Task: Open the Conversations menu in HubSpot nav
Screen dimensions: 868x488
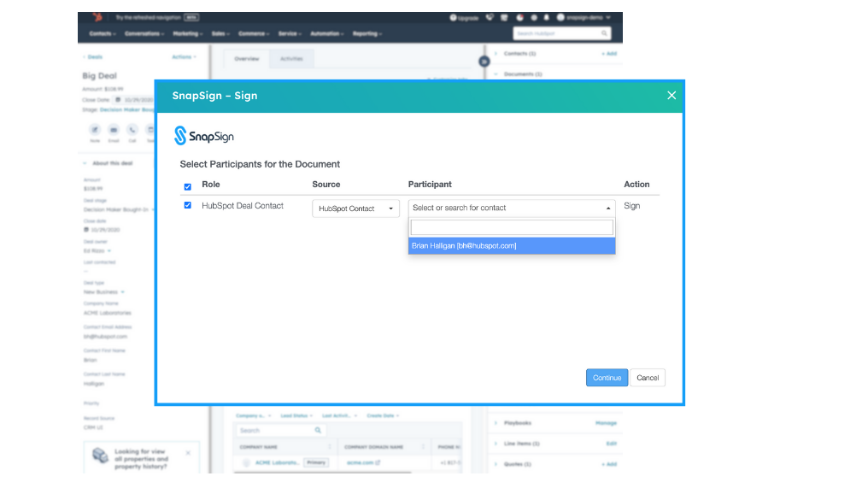Action: (144, 34)
